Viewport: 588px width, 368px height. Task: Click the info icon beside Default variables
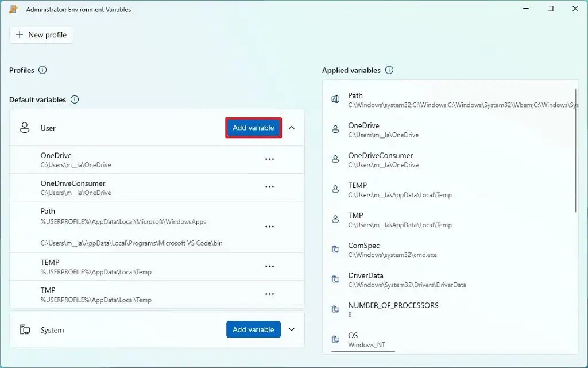click(75, 99)
